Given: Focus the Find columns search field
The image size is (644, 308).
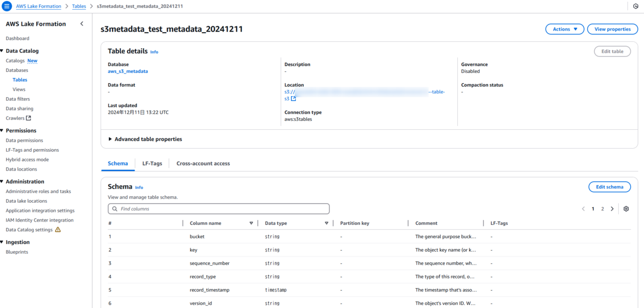Looking at the screenshot, I should tap(218, 209).
